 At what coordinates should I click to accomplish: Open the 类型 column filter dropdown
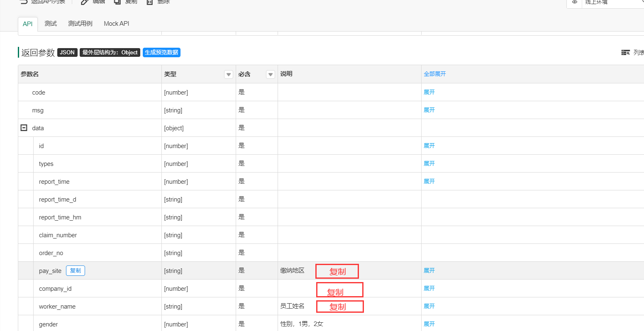tap(229, 75)
